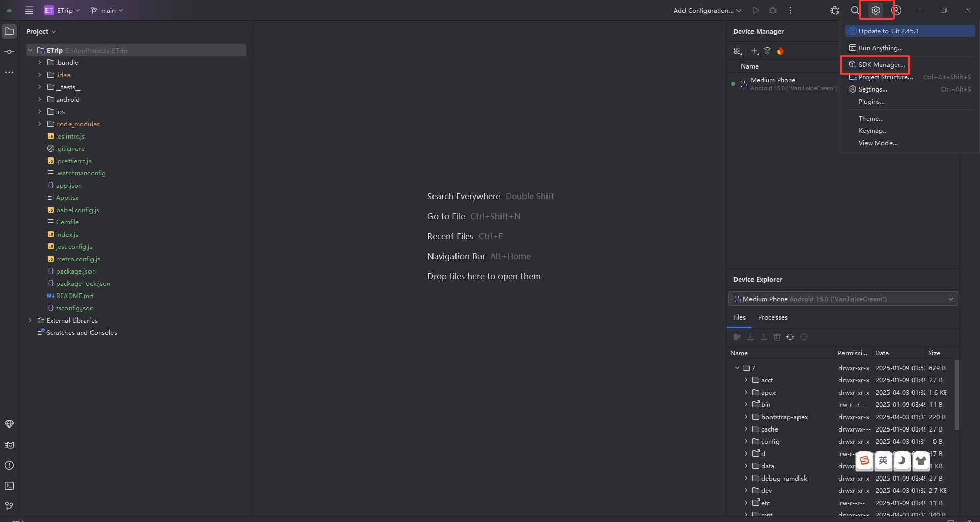
Task: Click the new folder icon in Device Explorer
Action: tap(737, 337)
